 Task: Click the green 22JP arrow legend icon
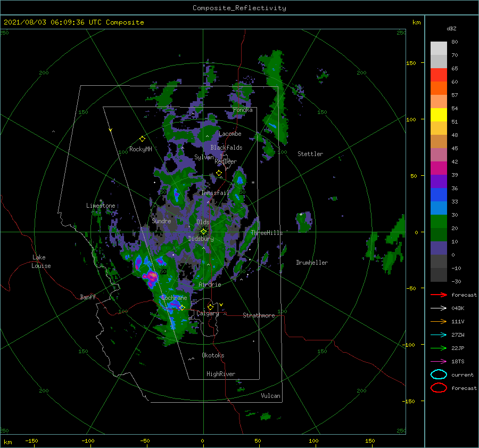(439, 348)
